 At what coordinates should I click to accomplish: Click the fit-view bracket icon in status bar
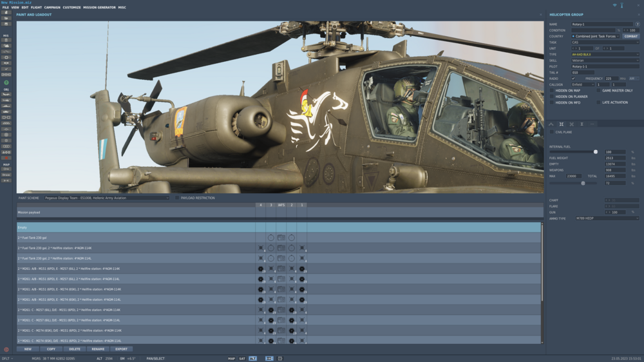coord(280,359)
